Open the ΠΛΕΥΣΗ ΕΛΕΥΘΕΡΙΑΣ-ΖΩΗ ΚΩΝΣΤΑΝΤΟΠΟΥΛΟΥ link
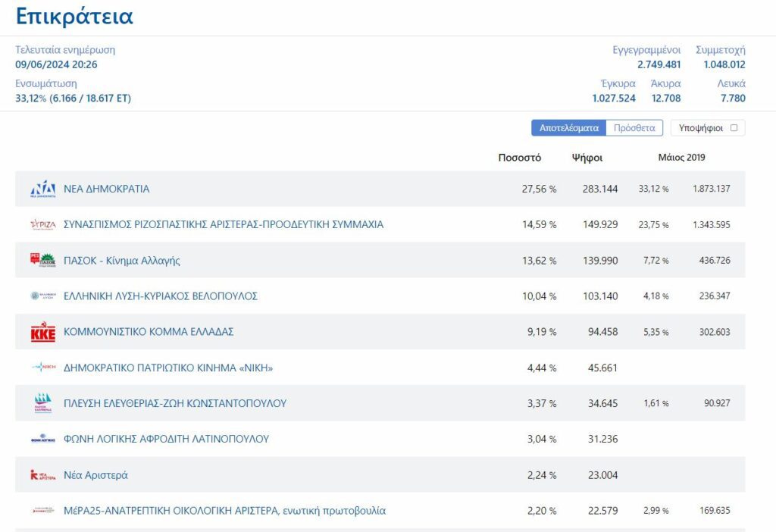 tap(175, 403)
